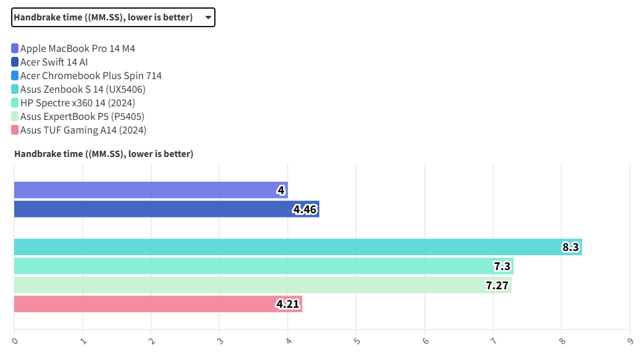
Task: Click Acer Chromebook Plus Spin 714 legend swatch
Action: click(x=15, y=75)
